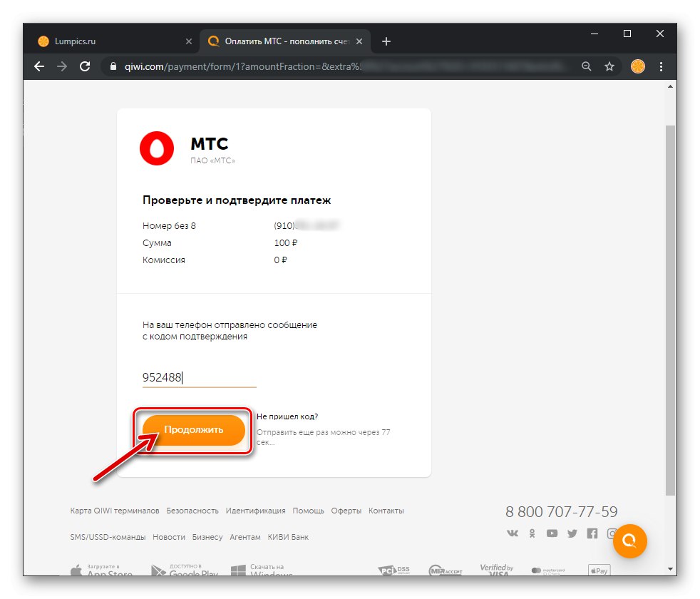Open the Контакты footer link
700x599 pixels.
tap(386, 511)
